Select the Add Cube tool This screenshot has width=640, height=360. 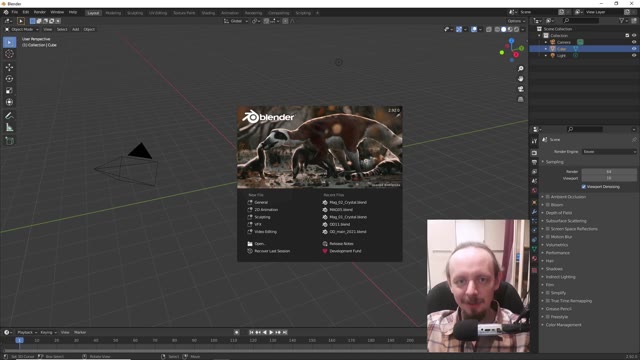click(9, 141)
